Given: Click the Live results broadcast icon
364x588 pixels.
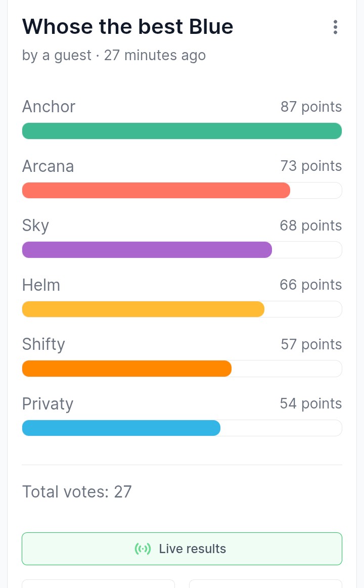Looking at the screenshot, I should click(143, 549).
